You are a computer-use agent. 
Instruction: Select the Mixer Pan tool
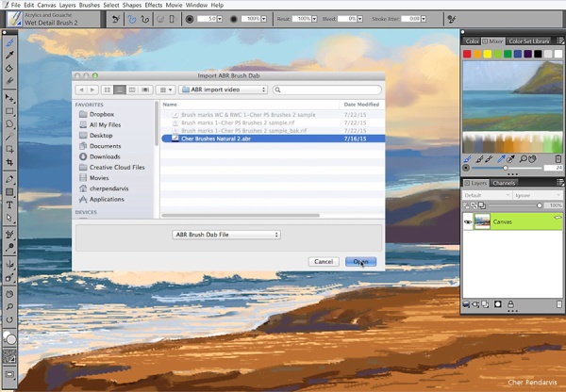coord(532,158)
